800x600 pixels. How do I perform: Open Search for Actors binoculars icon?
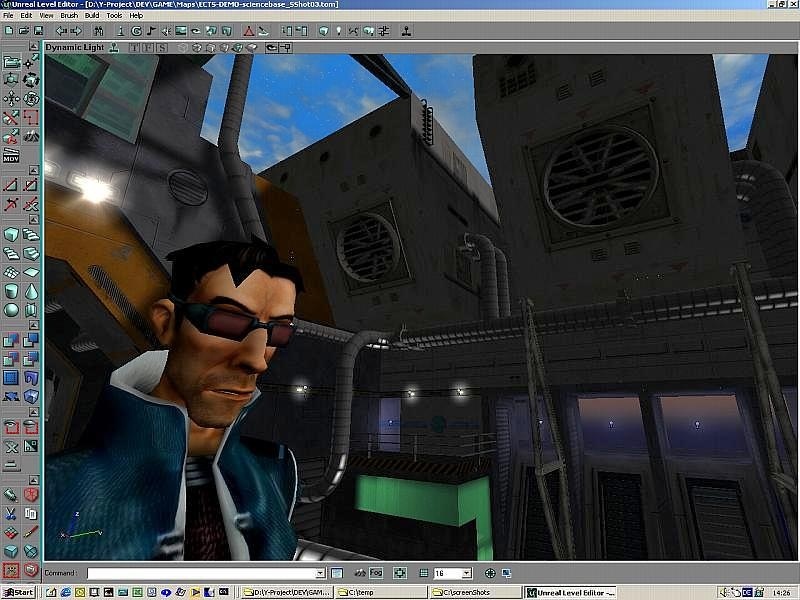[98, 31]
